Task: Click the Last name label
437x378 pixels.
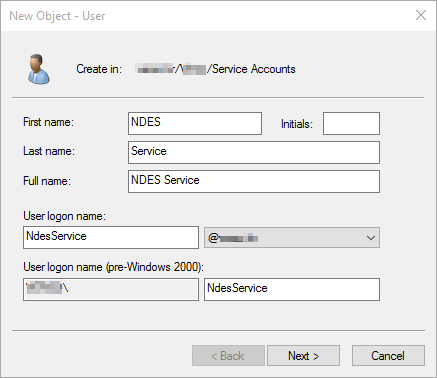Action: [49, 151]
